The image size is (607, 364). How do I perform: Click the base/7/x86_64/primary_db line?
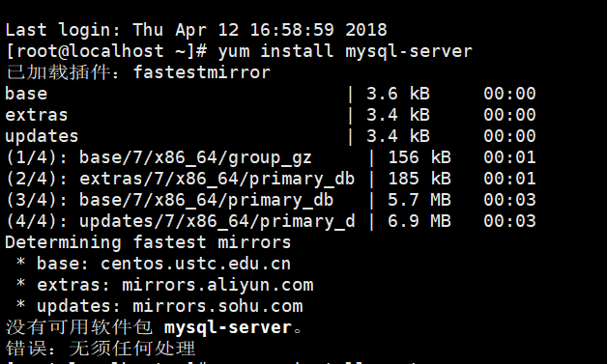point(271,200)
